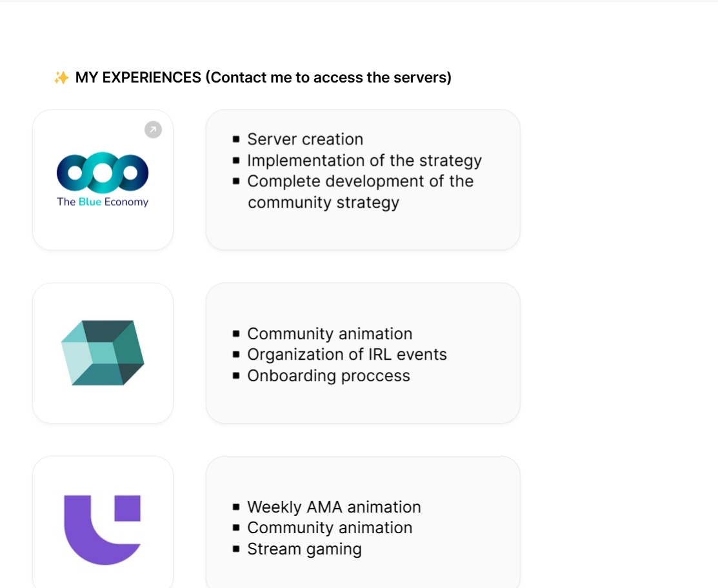Open The Blue Economy card
The height and width of the screenshot is (588, 718).
(103, 180)
